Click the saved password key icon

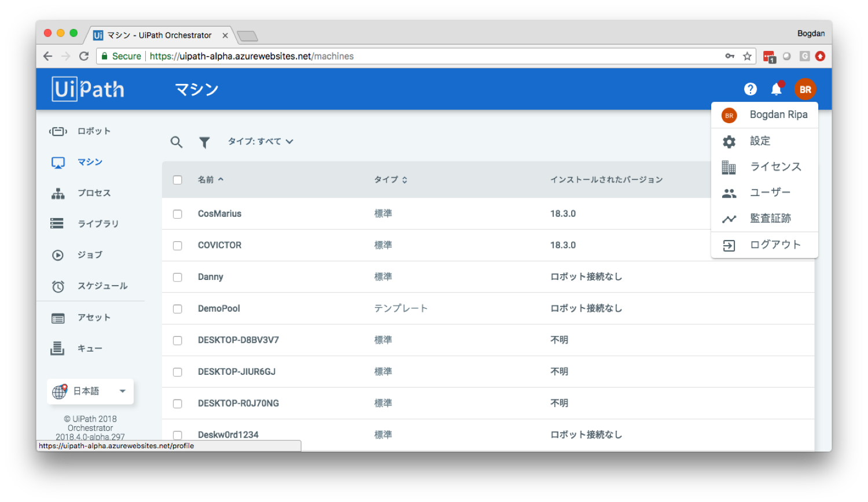(x=730, y=56)
